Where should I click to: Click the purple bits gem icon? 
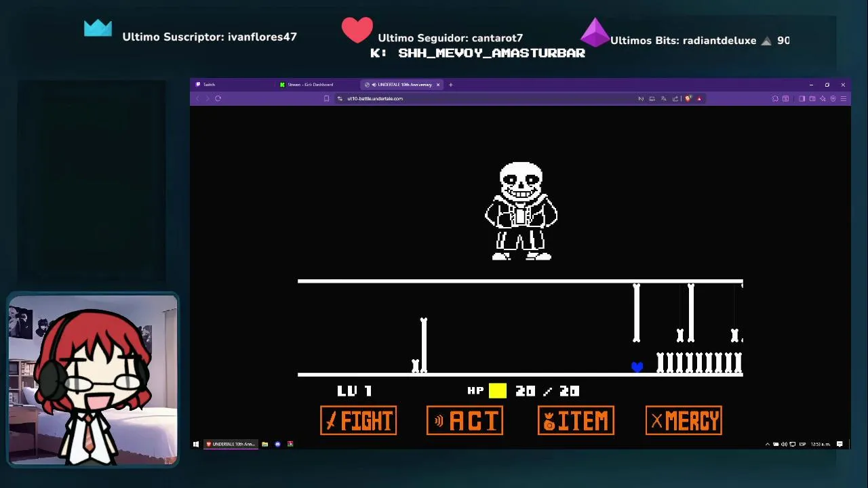click(x=595, y=33)
